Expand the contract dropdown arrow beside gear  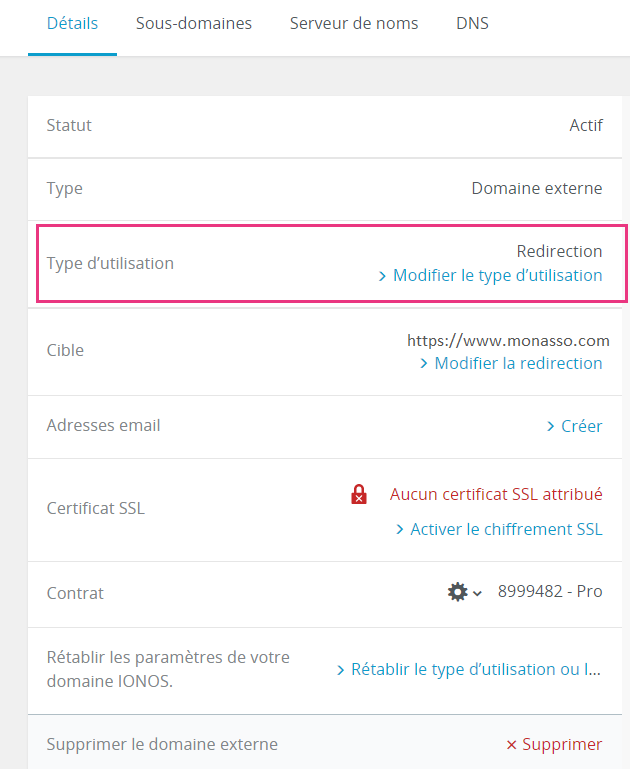pos(477,593)
